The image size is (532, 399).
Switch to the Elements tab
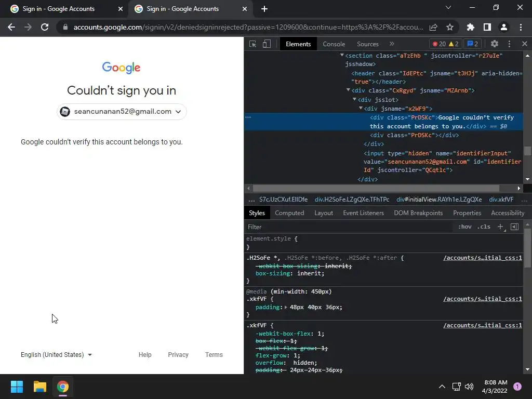tap(298, 44)
